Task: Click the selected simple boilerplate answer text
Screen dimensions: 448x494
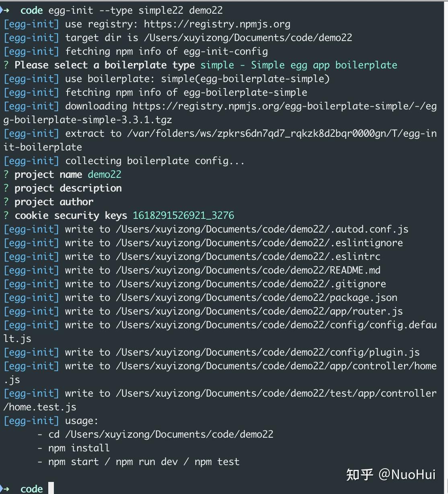Action: 299,65
